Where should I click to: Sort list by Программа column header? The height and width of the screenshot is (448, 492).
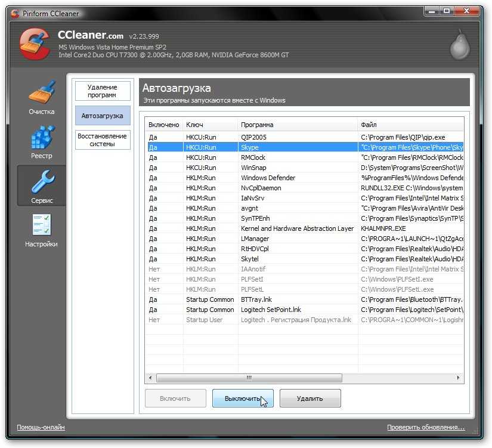click(297, 125)
